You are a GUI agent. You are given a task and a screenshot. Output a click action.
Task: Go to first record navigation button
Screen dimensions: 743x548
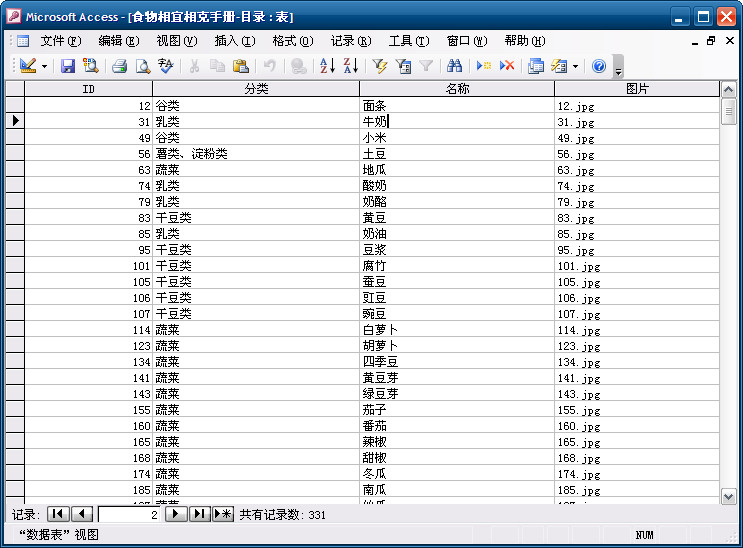(58, 514)
